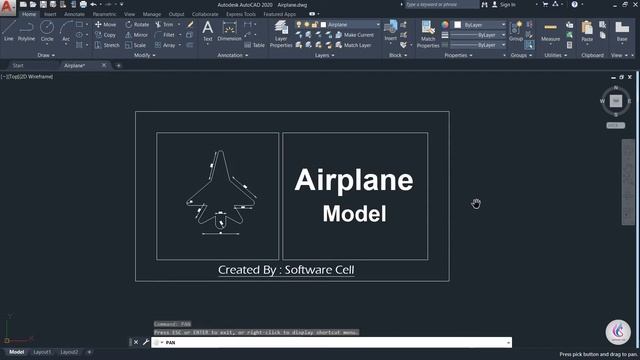640x360 pixels.
Task: Open the AutoCAD application menu
Action: tap(7, 7)
